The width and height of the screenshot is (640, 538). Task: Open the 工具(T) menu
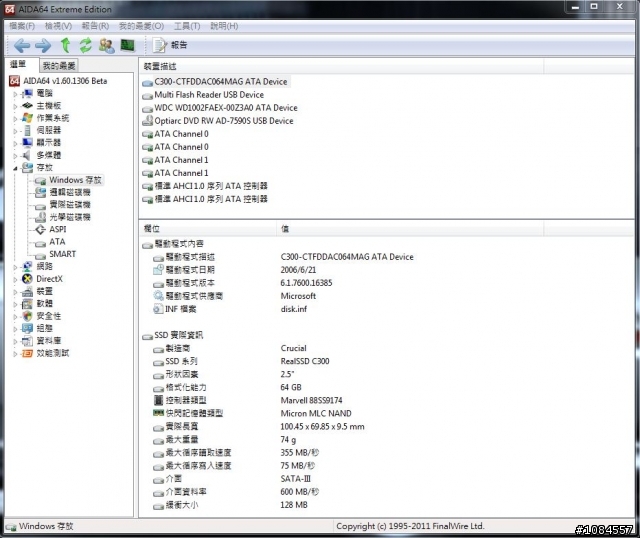[x=187, y=26]
